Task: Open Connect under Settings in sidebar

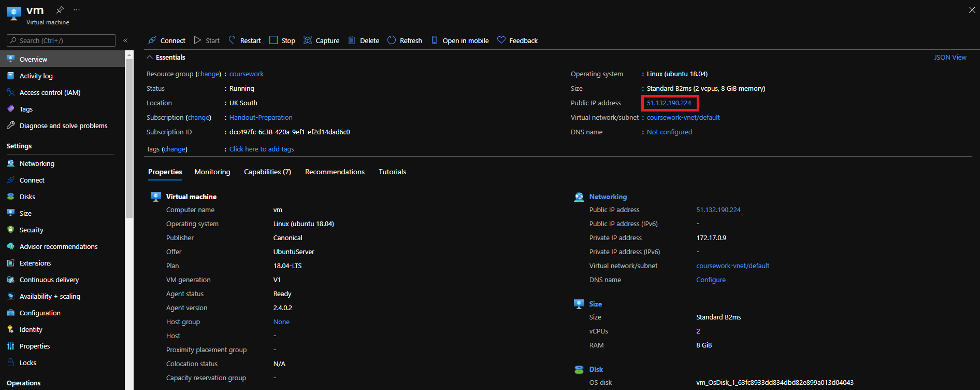Action: 62,180
